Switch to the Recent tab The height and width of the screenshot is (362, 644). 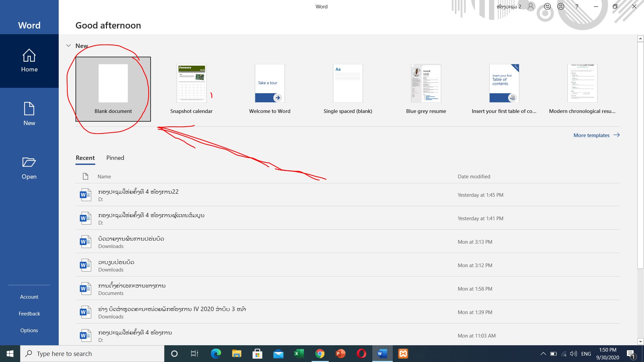[x=85, y=158]
